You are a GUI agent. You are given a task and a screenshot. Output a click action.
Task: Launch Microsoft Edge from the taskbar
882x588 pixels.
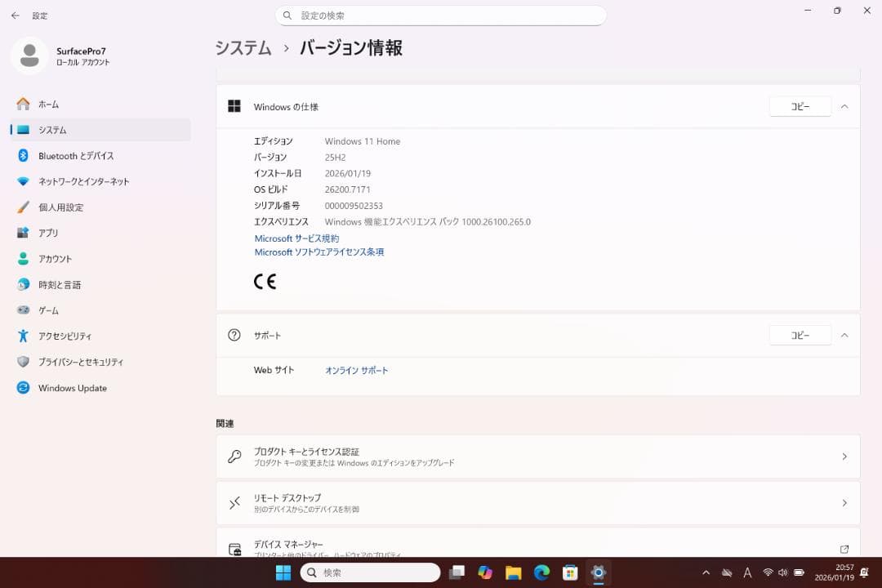(x=541, y=572)
